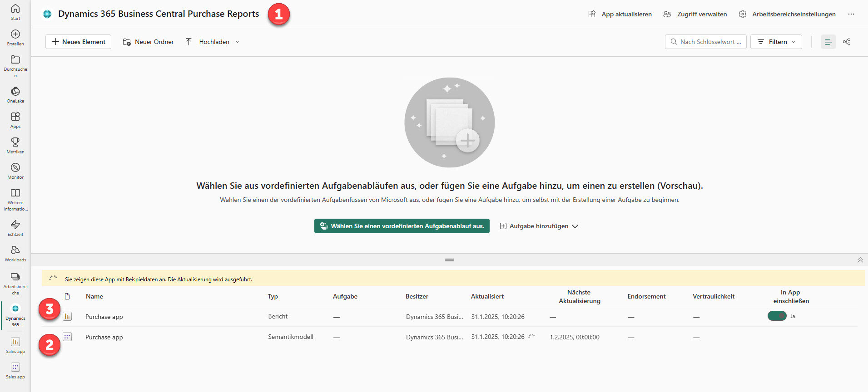
Task: Click the workspace logo next to title
Action: click(47, 14)
